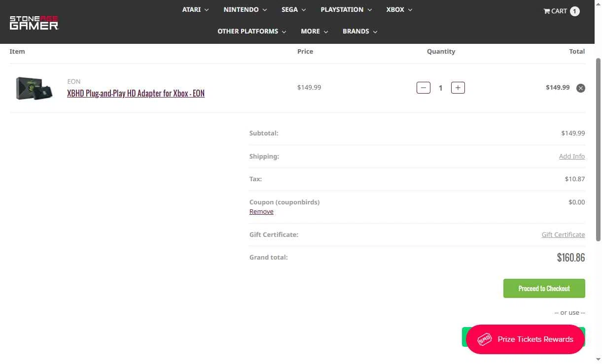Screen dimensions: 602x364
Task: Click the Subtotal amount $149.99
Action: [x=573, y=133]
